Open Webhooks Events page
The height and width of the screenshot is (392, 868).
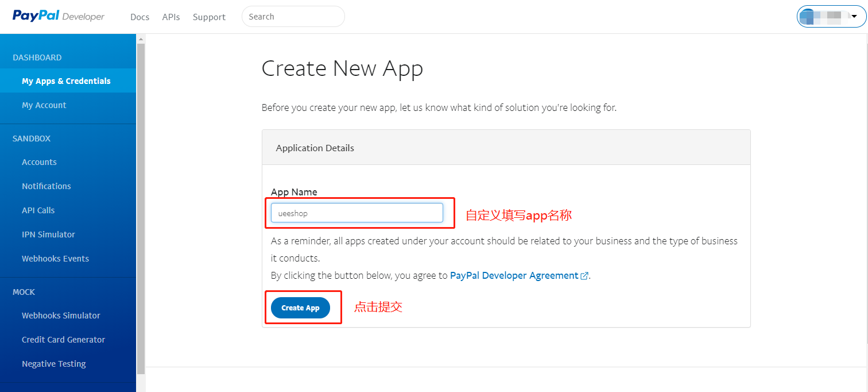55,259
